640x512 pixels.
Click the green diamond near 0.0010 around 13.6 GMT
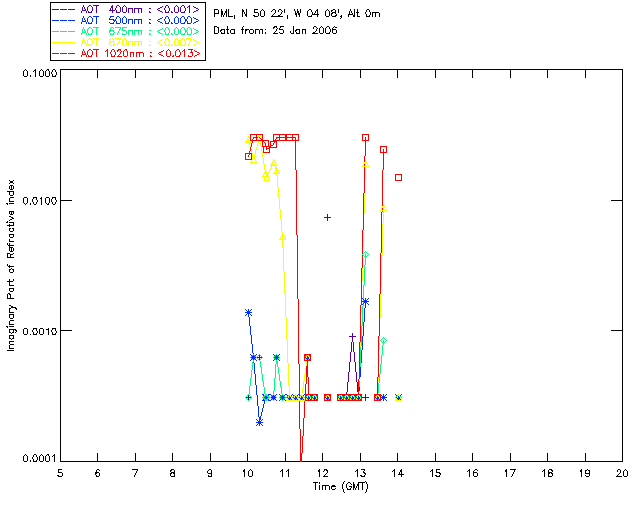pyautogui.click(x=383, y=341)
